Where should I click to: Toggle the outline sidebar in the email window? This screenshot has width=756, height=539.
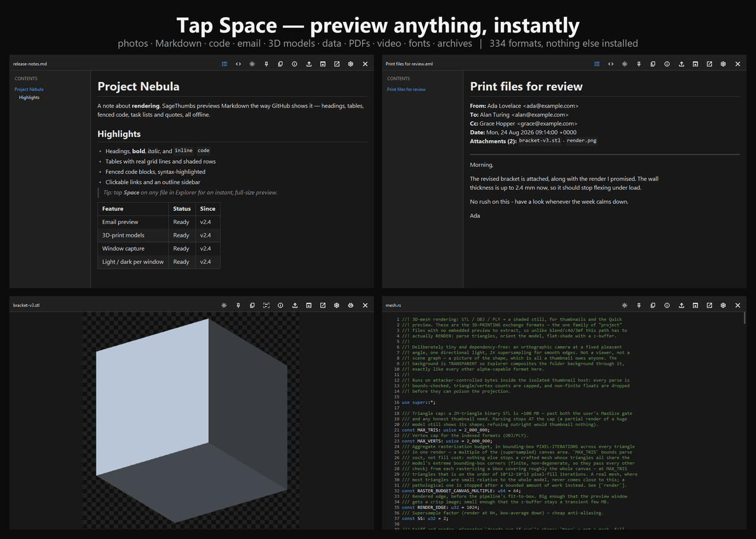click(x=597, y=64)
